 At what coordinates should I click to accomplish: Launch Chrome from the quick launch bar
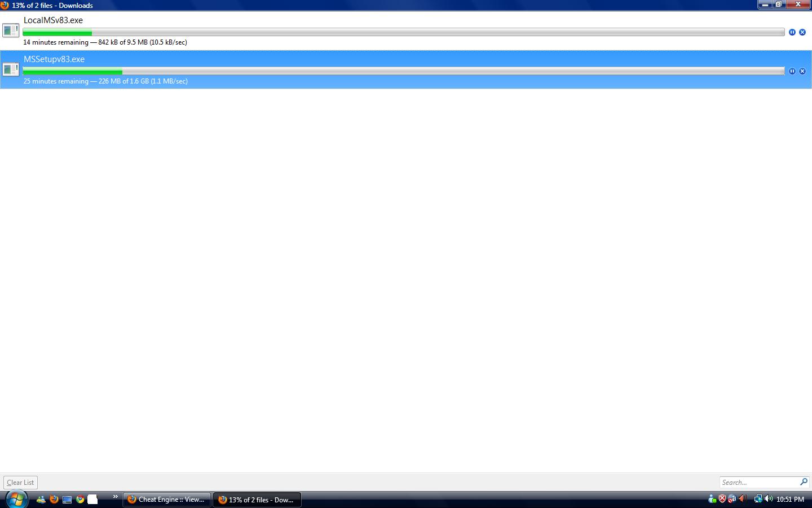80,500
